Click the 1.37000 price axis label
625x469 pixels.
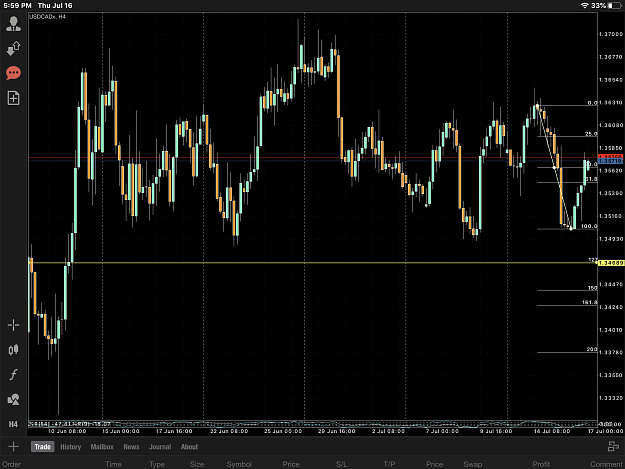(x=611, y=34)
